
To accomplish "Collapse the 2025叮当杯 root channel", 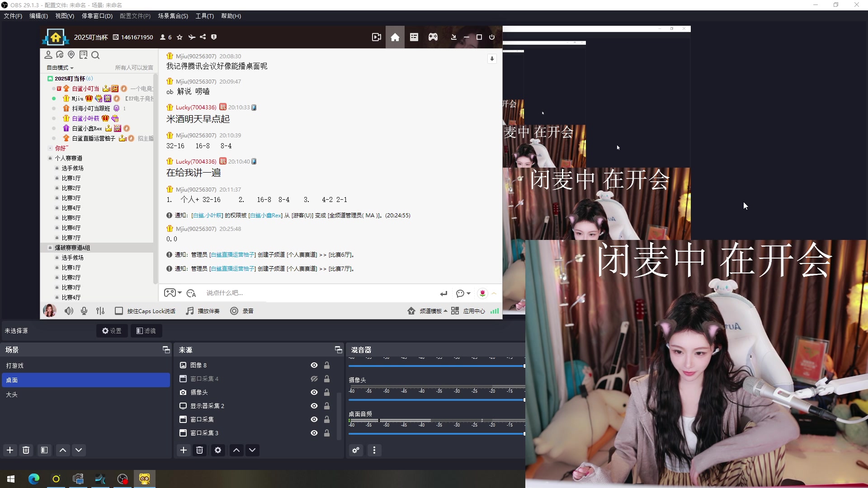I will (50, 79).
